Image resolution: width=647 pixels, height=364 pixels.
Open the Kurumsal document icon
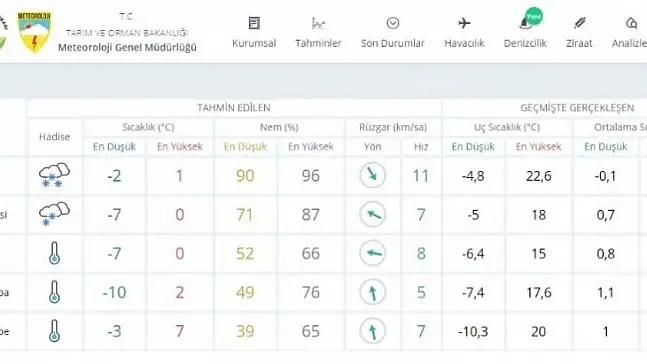pyautogui.click(x=254, y=23)
